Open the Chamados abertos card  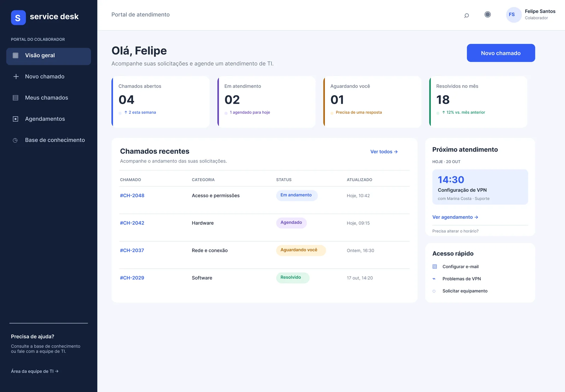161,102
